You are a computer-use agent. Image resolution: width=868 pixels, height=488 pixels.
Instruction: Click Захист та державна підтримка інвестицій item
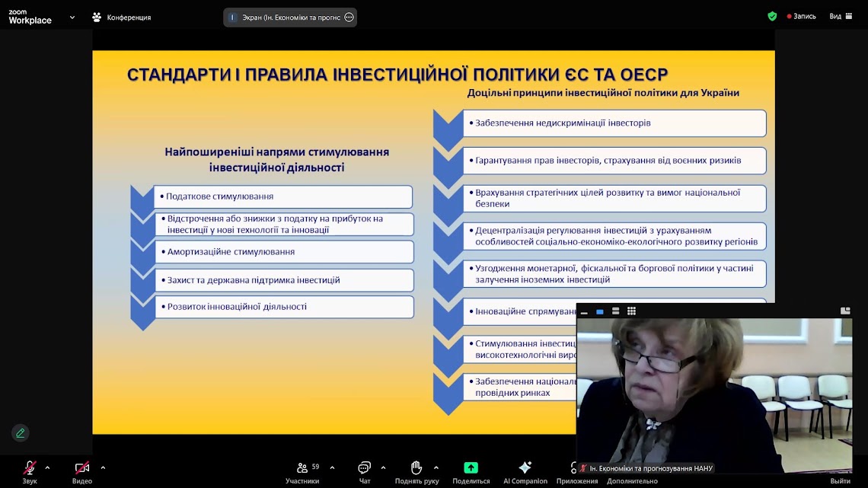point(284,280)
